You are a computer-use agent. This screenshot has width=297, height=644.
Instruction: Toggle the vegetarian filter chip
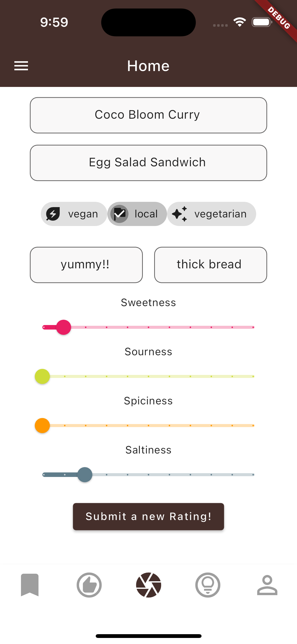(212, 214)
